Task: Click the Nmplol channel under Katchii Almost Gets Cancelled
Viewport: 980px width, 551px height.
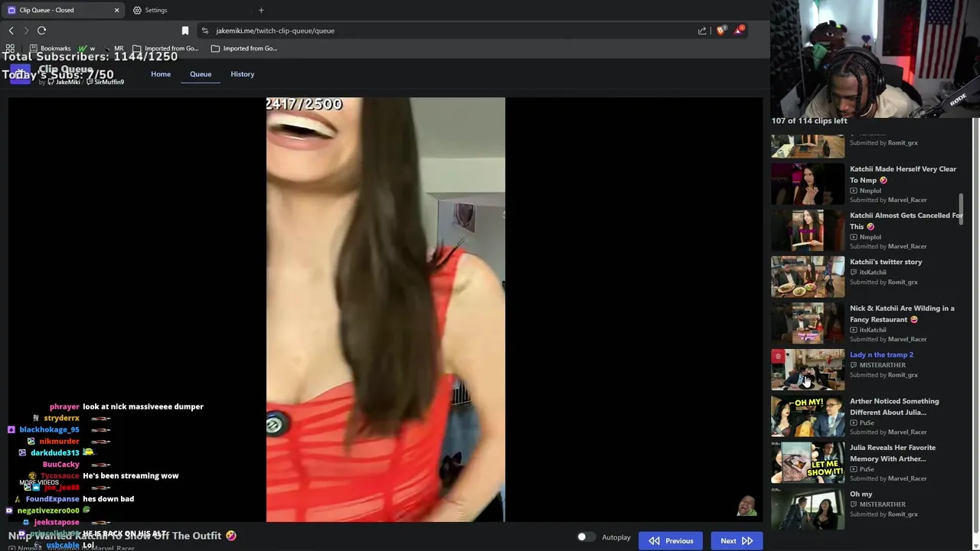Action: (x=870, y=237)
